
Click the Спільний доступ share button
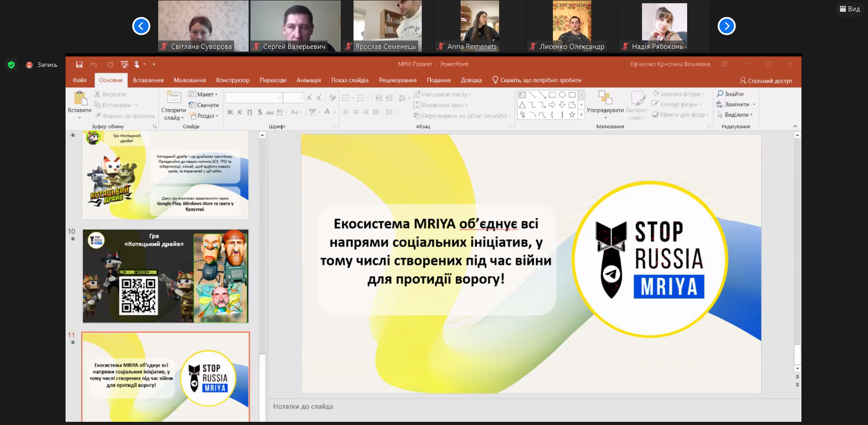click(x=765, y=81)
